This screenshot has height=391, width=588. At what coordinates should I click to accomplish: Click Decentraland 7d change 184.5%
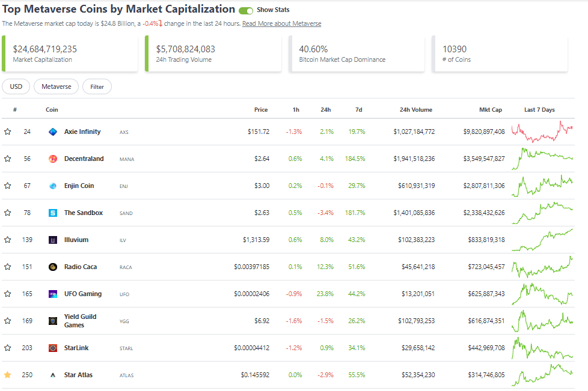pyautogui.click(x=355, y=159)
